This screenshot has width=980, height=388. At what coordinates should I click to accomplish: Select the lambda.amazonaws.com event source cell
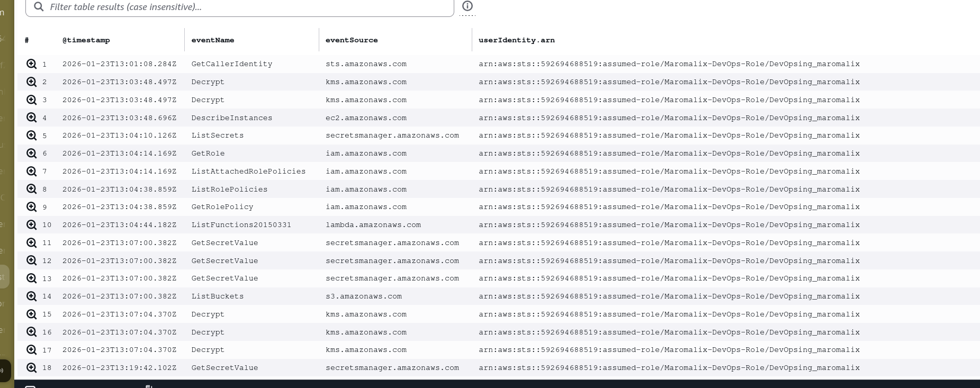click(x=373, y=225)
